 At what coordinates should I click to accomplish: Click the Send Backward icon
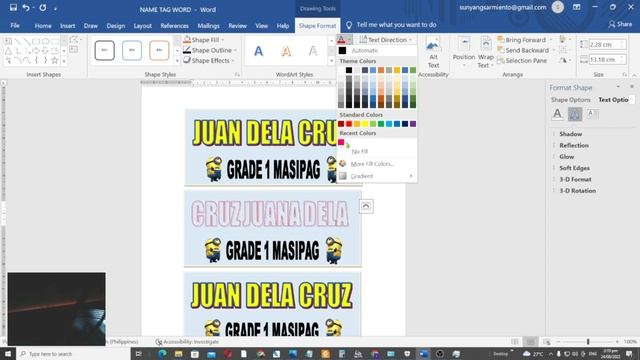coord(501,50)
